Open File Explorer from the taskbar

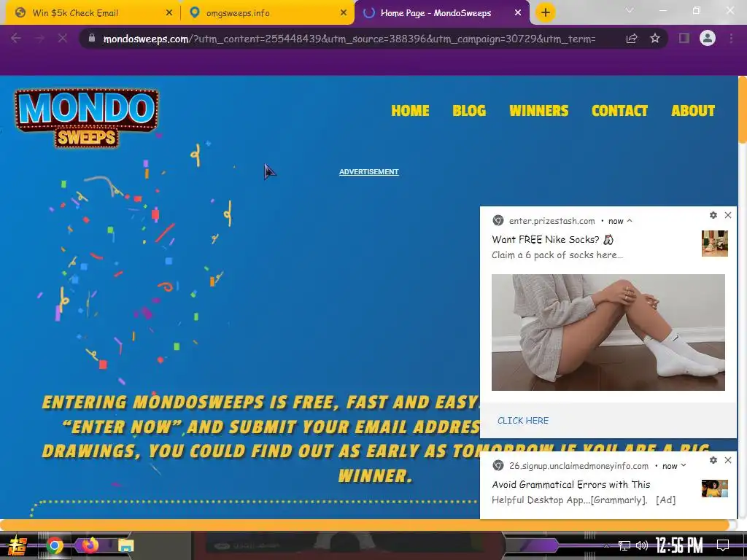[125, 545]
